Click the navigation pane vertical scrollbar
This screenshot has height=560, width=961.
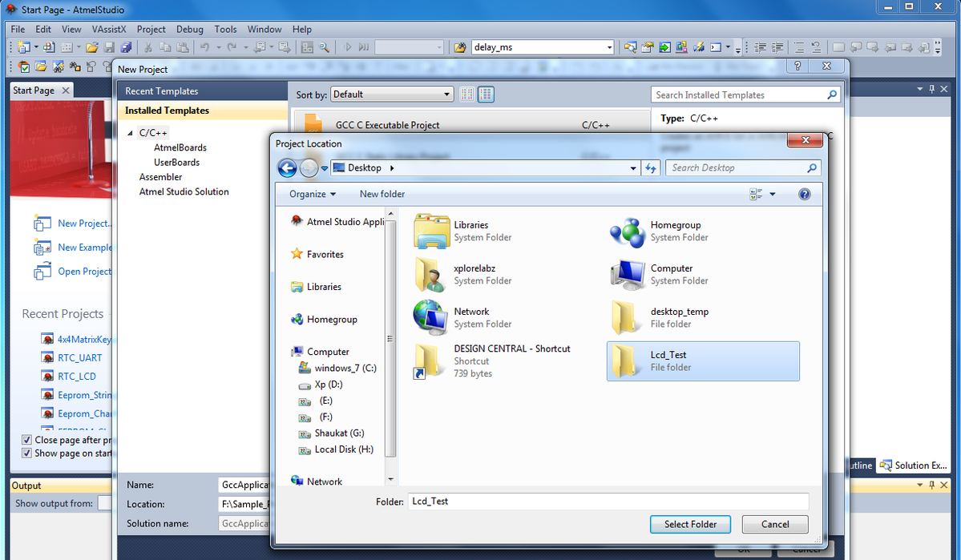coord(390,338)
